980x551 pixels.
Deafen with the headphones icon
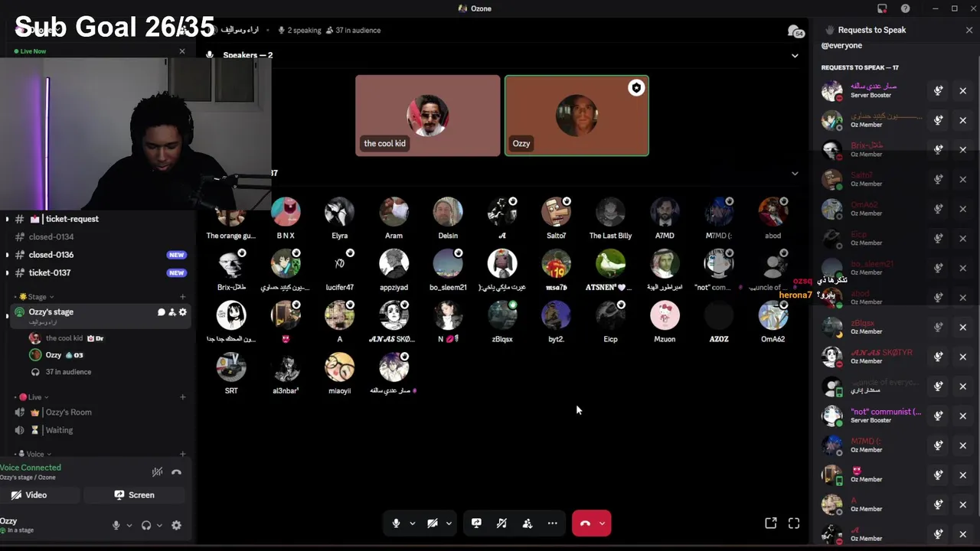point(146,525)
